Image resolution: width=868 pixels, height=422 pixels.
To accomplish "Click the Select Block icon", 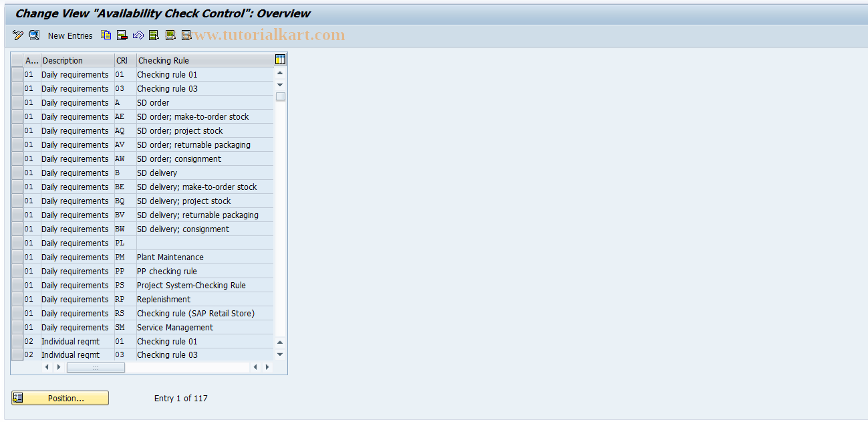I will 170,35.
